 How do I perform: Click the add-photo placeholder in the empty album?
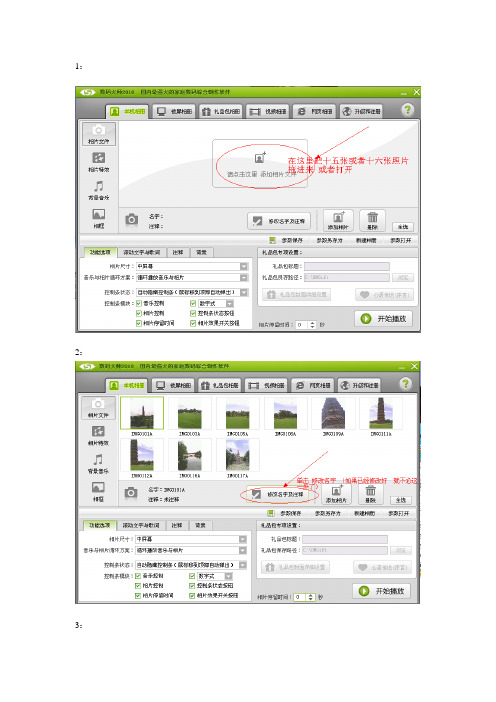[x=260, y=163]
